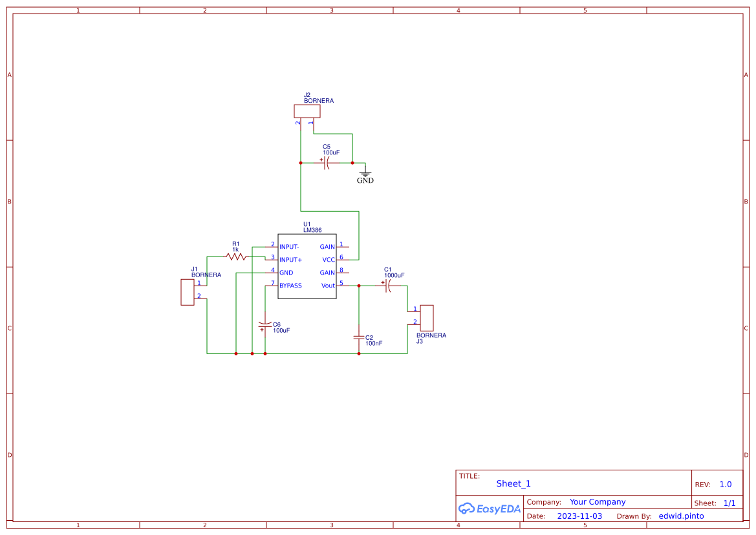Click the Sheet_1 title text
This screenshot has height=535, width=756.
513,483
